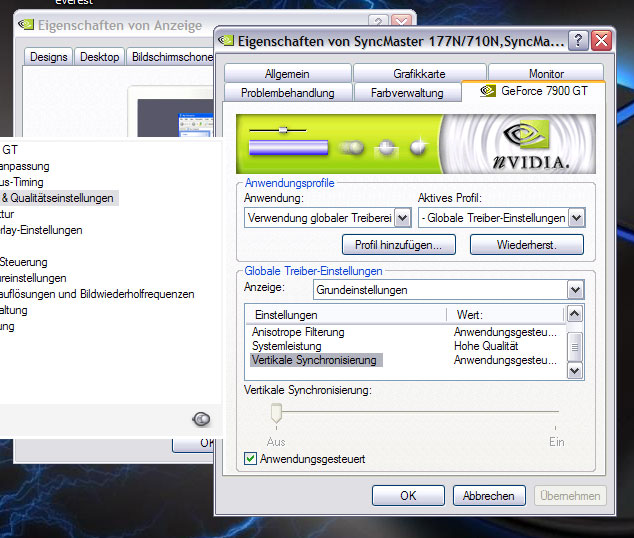Viewport: 634px width, 538px height.
Task: Expand the Anzeige Grundeinstellungen dropdown
Action: 575,290
